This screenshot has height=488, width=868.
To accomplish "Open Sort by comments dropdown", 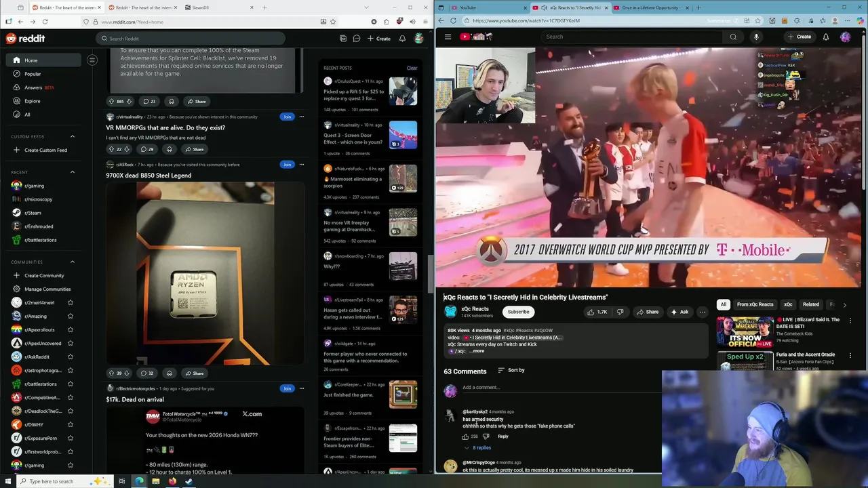I will coord(511,370).
